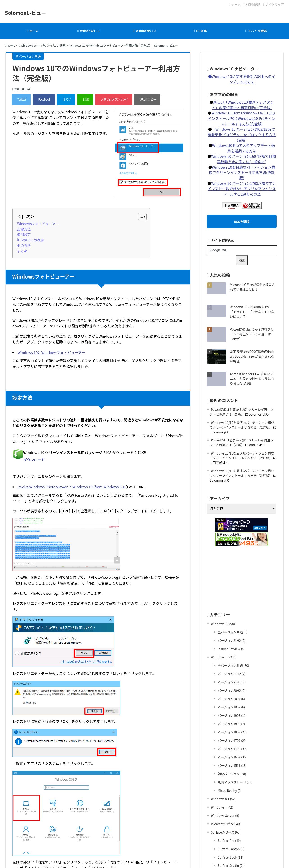Screen dimensions: 289x868
Task: Open the BlogMURA banner badge
Action: pyautogui.click(x=231, y=206)
